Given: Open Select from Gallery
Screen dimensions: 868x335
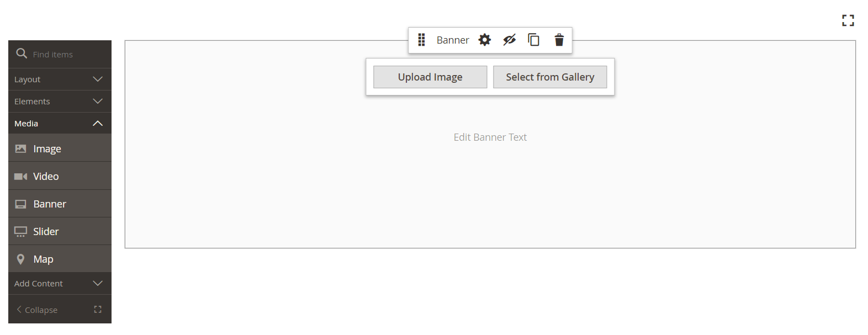Looking at the screenshot, I should coord(550,77).
